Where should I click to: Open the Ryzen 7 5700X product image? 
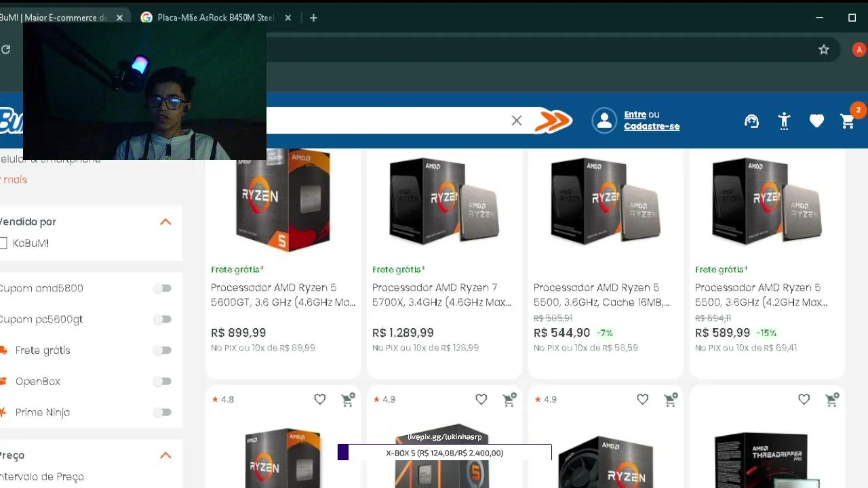pyautogui.click(x=445, y=201)
